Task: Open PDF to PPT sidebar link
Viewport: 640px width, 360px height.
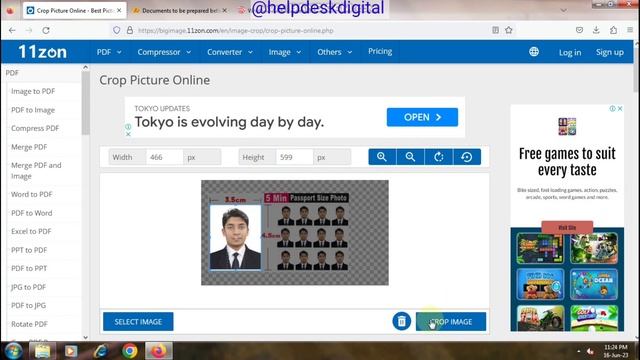Action: [29, 268]
